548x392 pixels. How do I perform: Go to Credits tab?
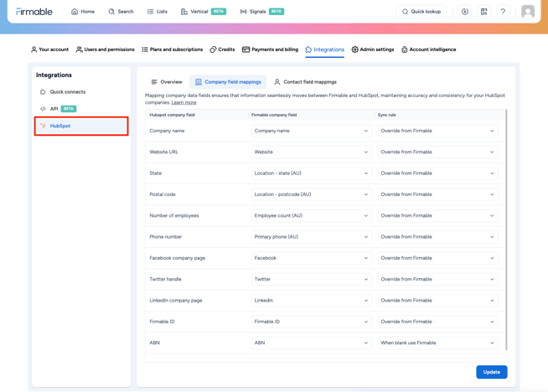(222, 49)
